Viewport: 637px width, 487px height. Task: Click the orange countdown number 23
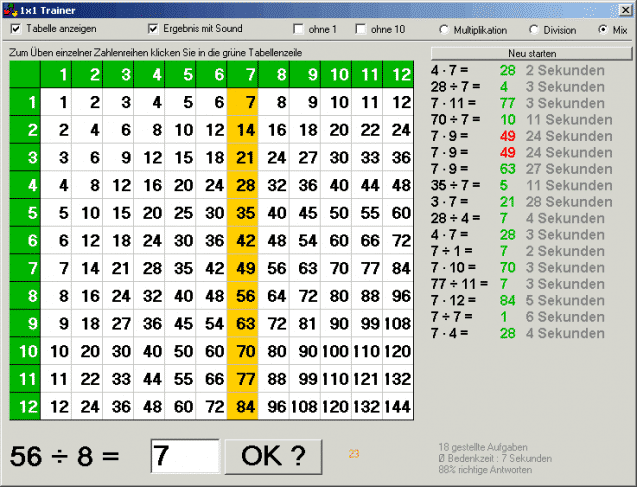354,453
